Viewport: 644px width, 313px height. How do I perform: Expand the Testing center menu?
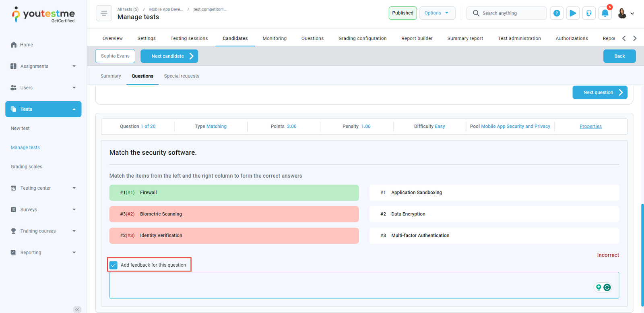tap(43, 188)
